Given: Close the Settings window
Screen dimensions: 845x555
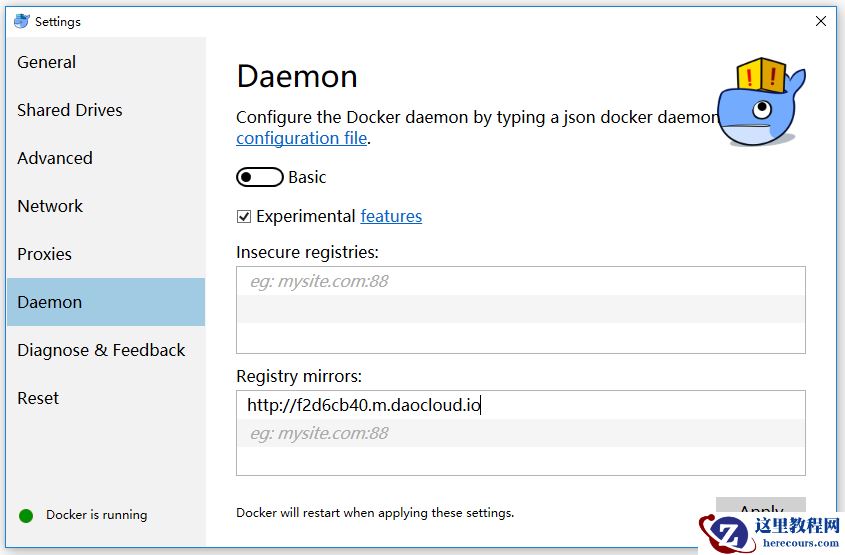Looking at the screenshot, I should [821, 21].
